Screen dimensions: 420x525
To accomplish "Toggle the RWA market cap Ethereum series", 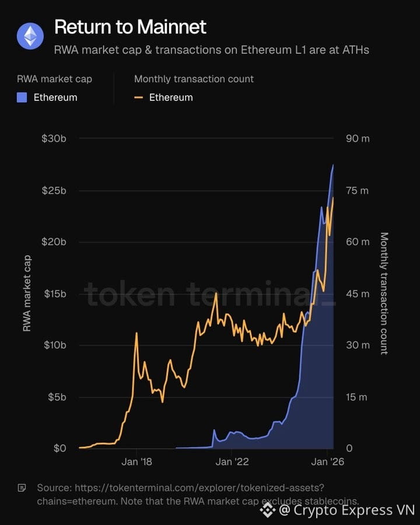I will 47,98.
